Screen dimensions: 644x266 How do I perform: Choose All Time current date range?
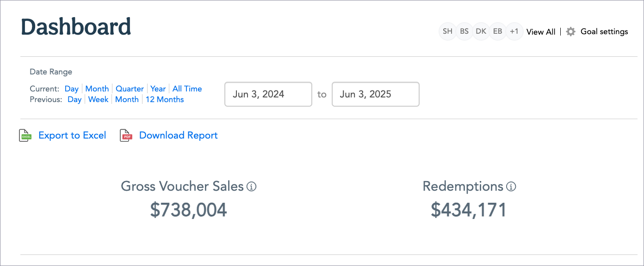coord(187,89)
